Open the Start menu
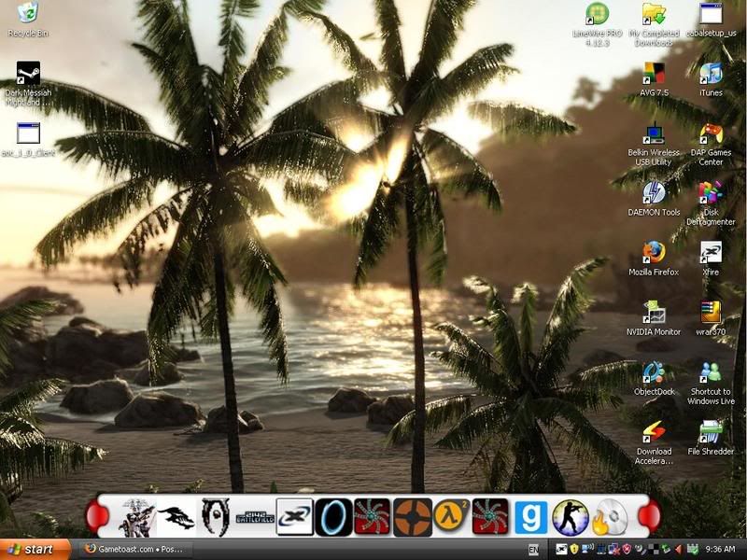The image size is (747, 560). [x=35, y=549]
